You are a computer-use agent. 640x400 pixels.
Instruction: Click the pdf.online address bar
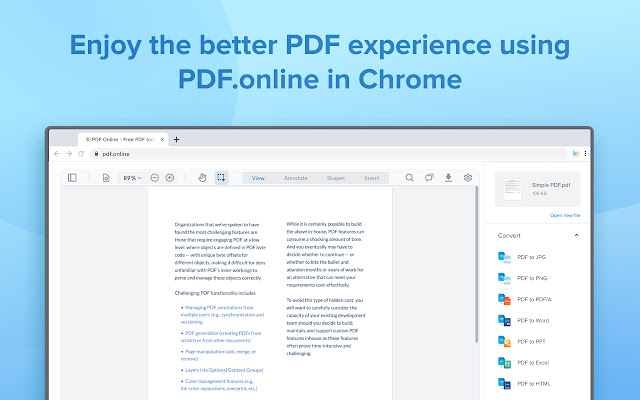329,154
